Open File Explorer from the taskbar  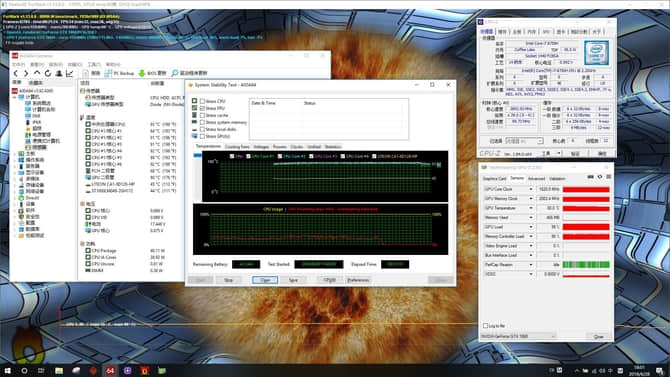59,370
